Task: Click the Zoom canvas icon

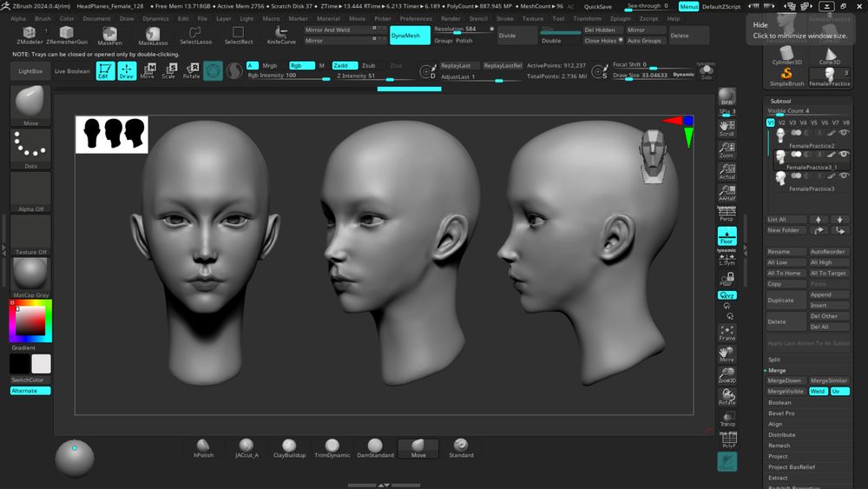Action: [x=727, y=150]
